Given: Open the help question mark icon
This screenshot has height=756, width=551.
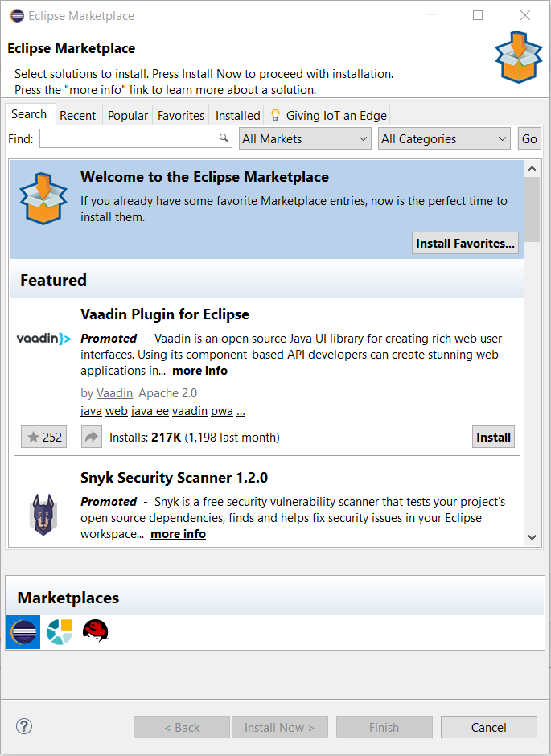Looking at the screenshot, I should pyautogui.click(x=24, y=727).
